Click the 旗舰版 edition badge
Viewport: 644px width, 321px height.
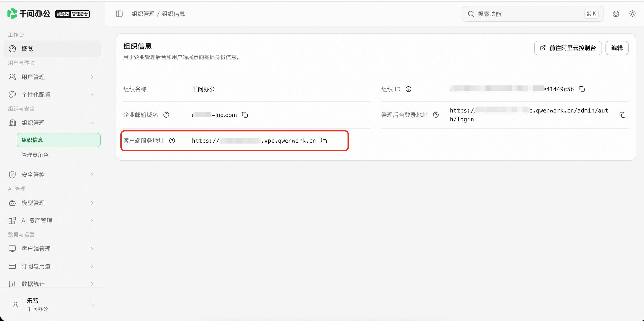(x=63, y=14)
